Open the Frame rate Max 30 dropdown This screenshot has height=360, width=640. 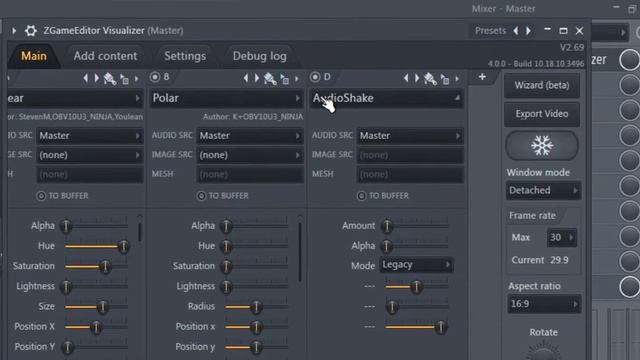pos(562,238)
